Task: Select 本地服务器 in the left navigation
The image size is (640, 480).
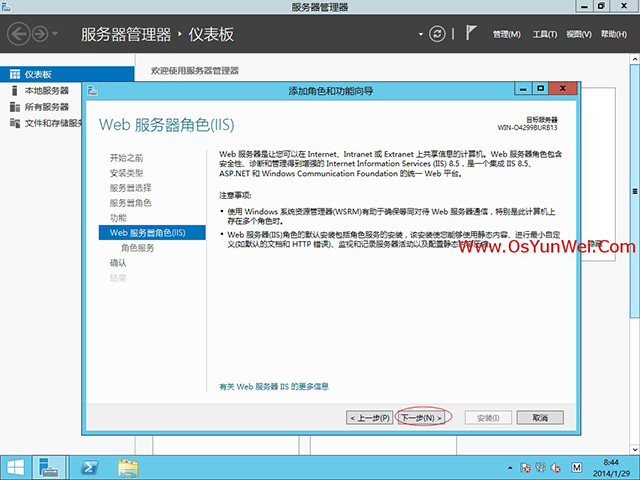Action: (x=46, y=91)
